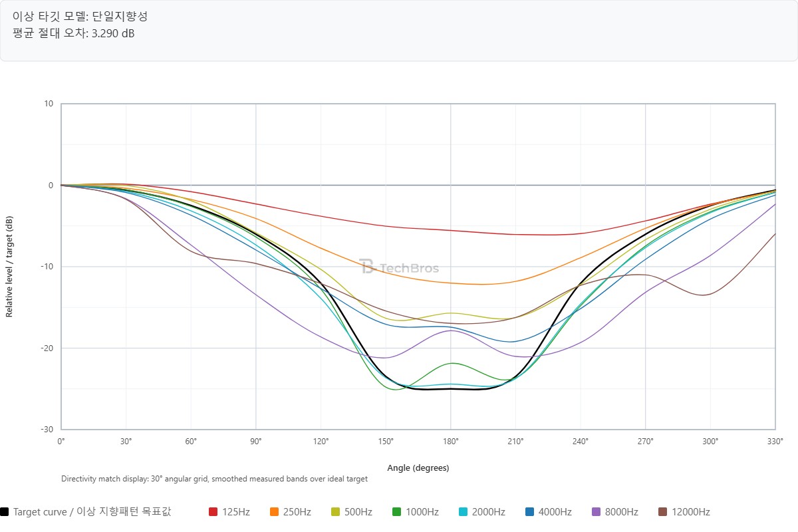Click the green 1000Hz legend swatch
The width and height of the screenshot is (798, 532).
(397, 512)
